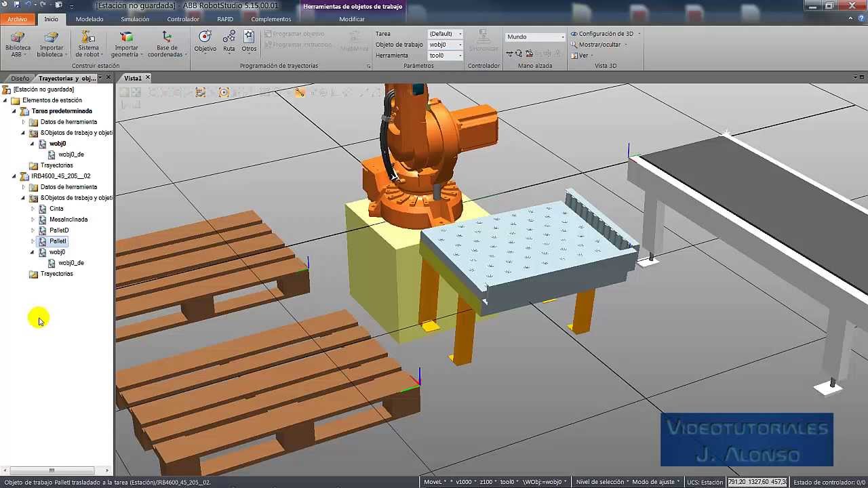Expand the PalletI tree item
The image size is (868, 488).
31,241
